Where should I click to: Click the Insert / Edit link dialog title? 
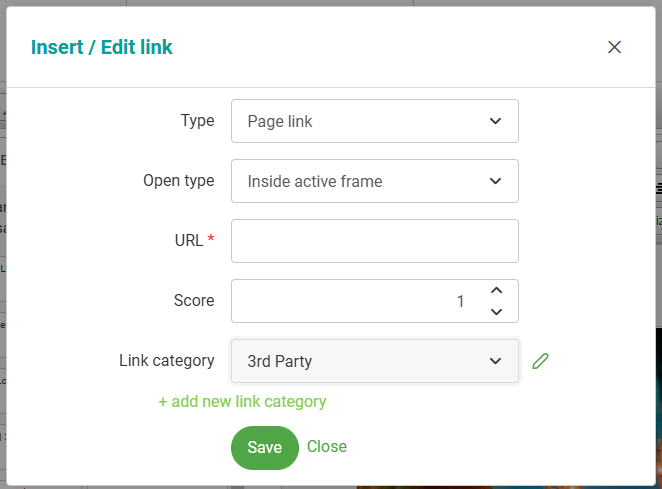(x=102, y=47)
